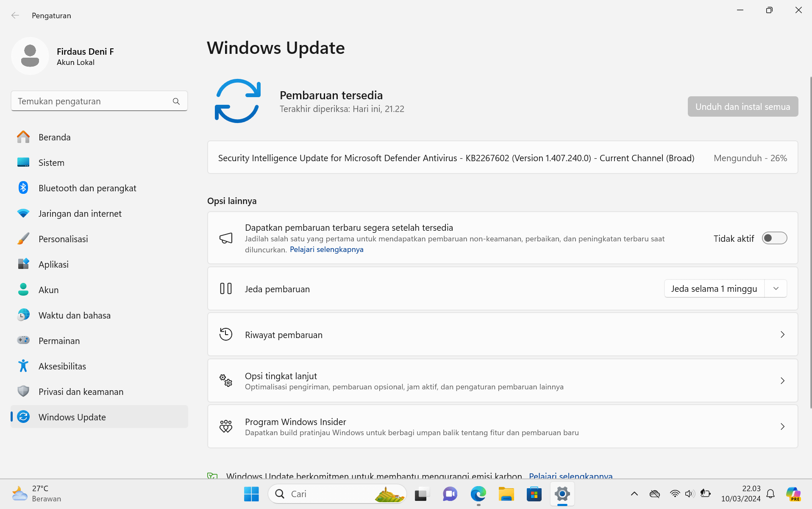
Task: Open the Pelajari selengkapnya link
Action: tap(326, 249)
